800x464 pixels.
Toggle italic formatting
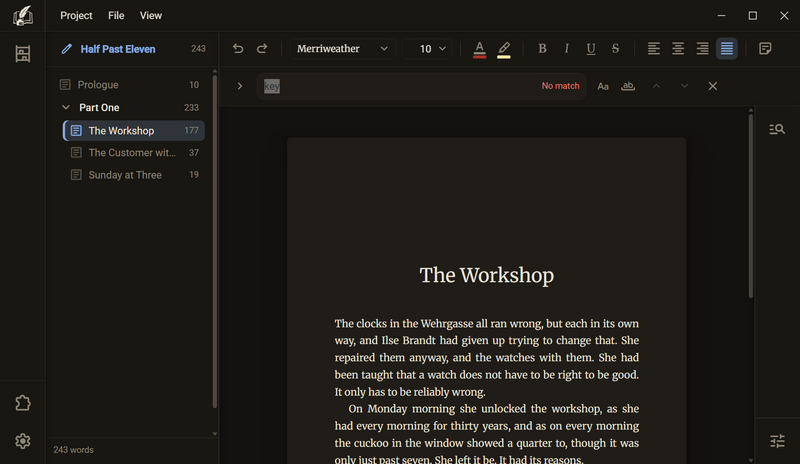[566, 48]
